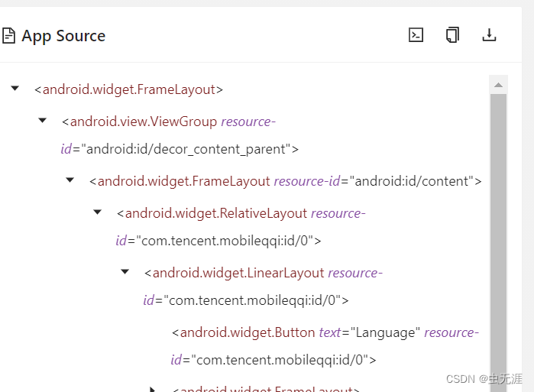Click the App Source document icon

8,36
